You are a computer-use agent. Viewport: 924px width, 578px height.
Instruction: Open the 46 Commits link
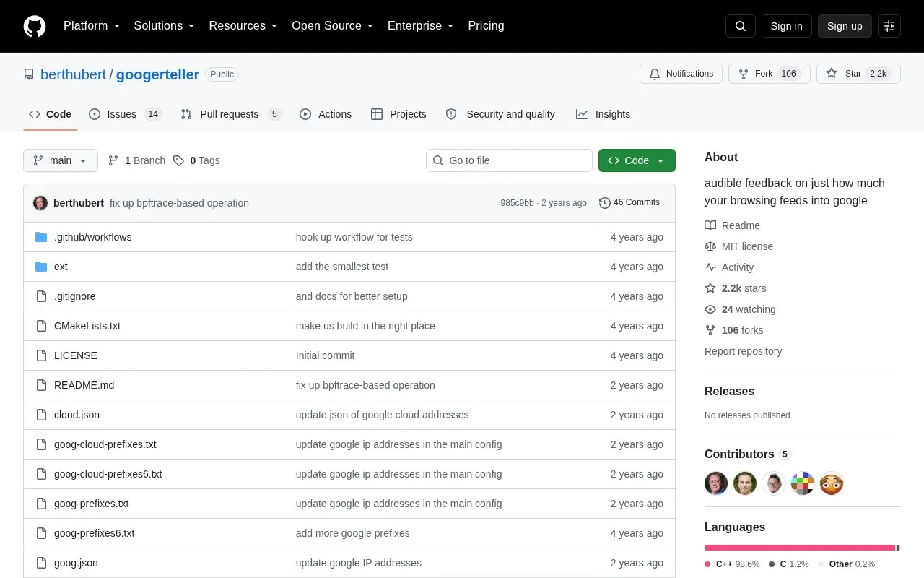(x=629, y=203)
